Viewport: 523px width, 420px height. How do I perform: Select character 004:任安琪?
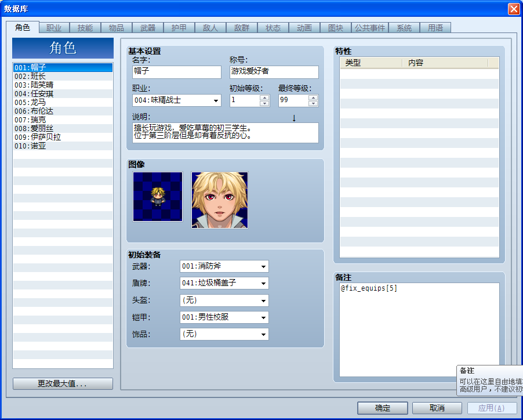point(63,94)
